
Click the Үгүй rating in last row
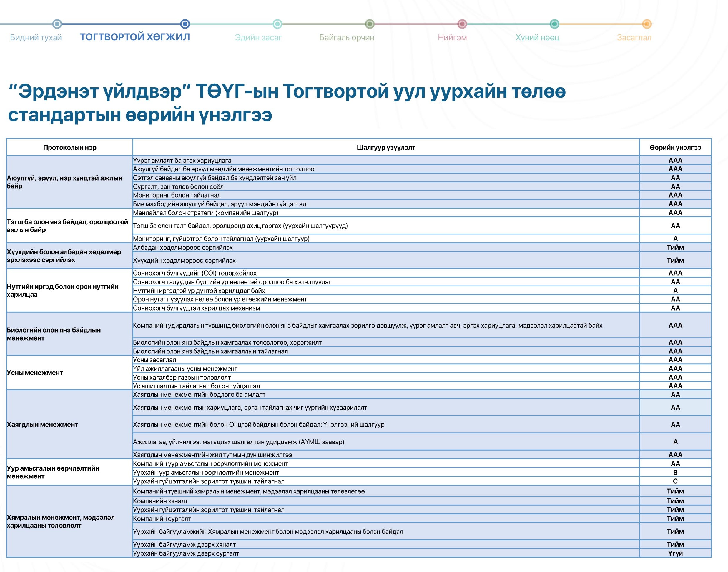(x=675, y=553)
